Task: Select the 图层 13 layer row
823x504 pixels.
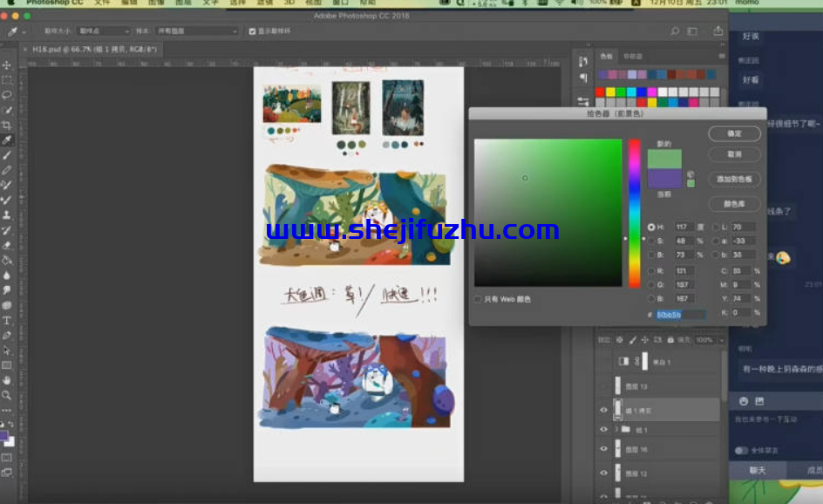Action: pos(659,386)
